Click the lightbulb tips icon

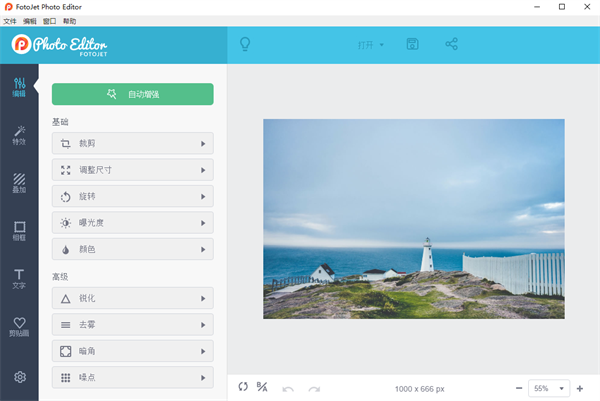[x=244, y=44]
